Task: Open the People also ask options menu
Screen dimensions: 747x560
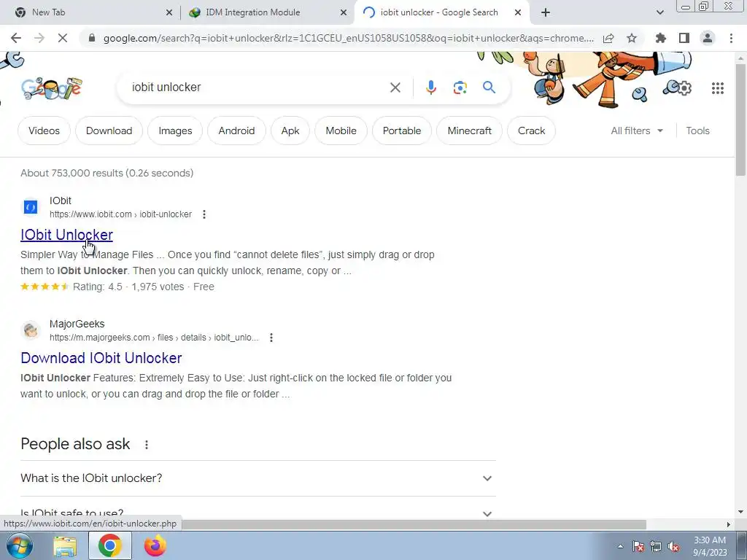Action: tap(146, 444)
